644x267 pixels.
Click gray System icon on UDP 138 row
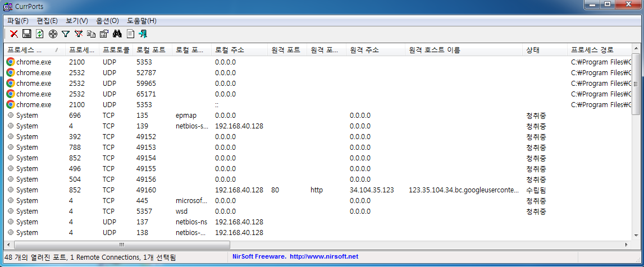pyautogui.click(x=11, y=233)
